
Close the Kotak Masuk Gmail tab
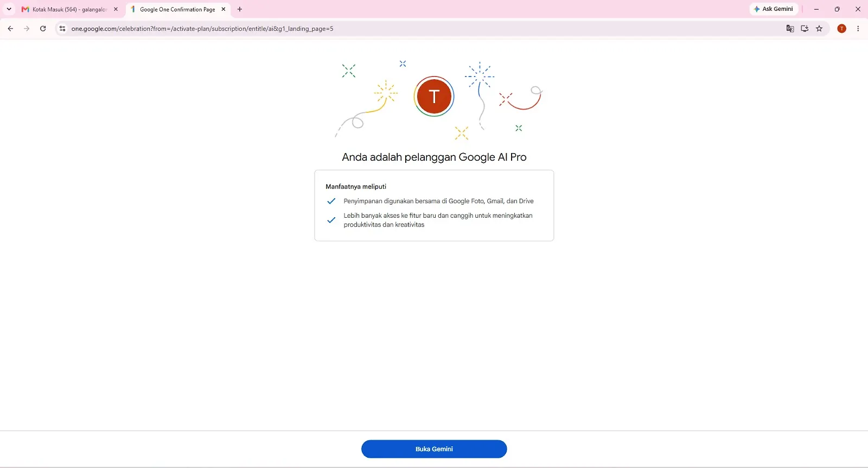coord(116,9)
